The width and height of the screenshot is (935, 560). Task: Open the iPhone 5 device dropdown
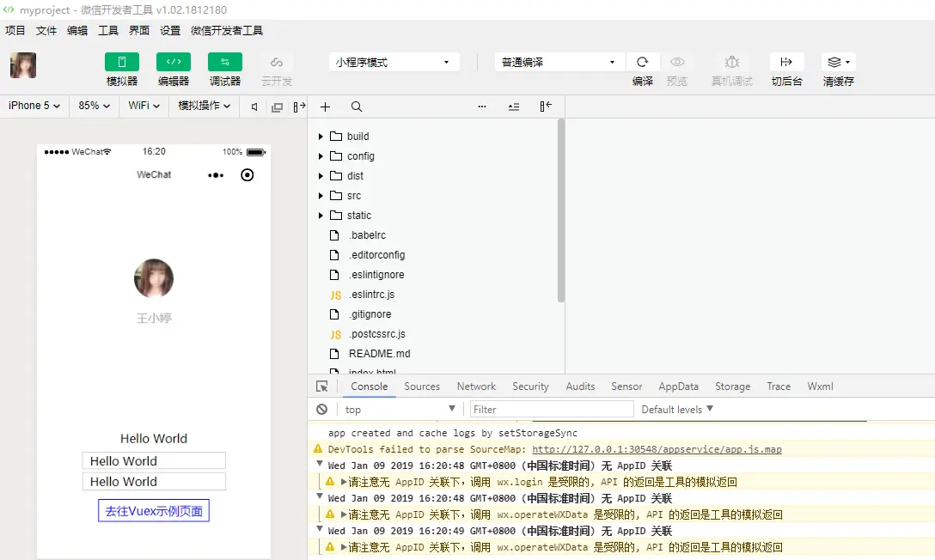coord(33,105)
